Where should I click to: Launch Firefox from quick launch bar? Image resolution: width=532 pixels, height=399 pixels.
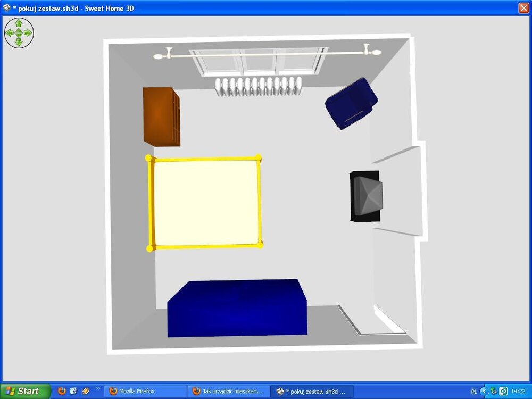point(62,391)
